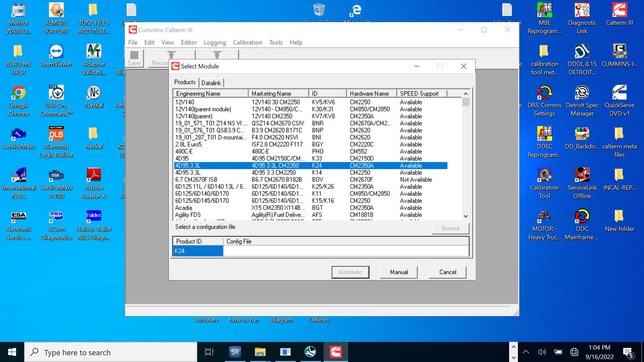Launch Electronic Service desktop icon
Image resolution: width=644 pixels, height=362 pixels.
pos(19,225)
